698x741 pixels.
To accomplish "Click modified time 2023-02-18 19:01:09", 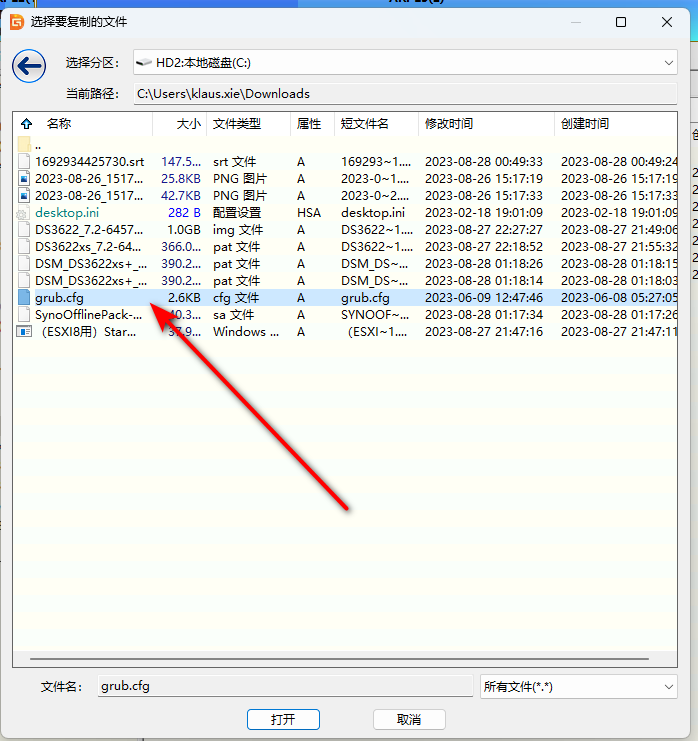I will (x=484, y=213).
